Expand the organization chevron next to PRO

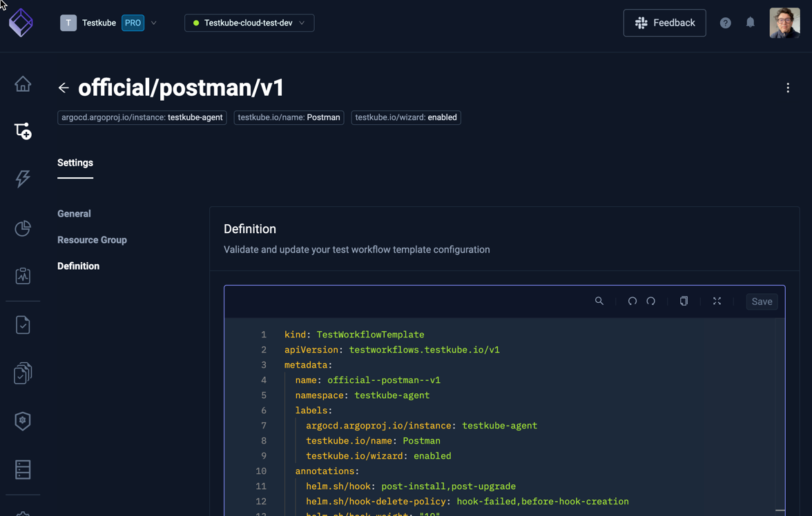[x=153, y=23]
